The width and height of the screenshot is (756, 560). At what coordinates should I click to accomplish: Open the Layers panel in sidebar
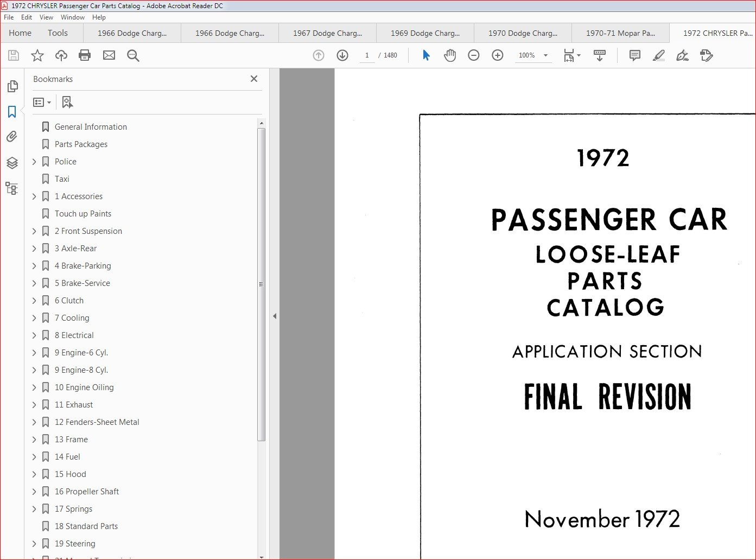pos(12,163)
